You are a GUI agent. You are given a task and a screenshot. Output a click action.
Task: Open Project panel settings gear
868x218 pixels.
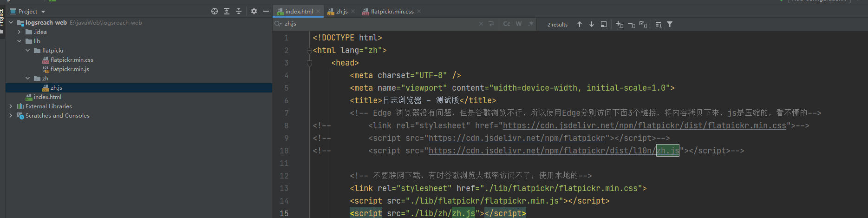point(254,11)
